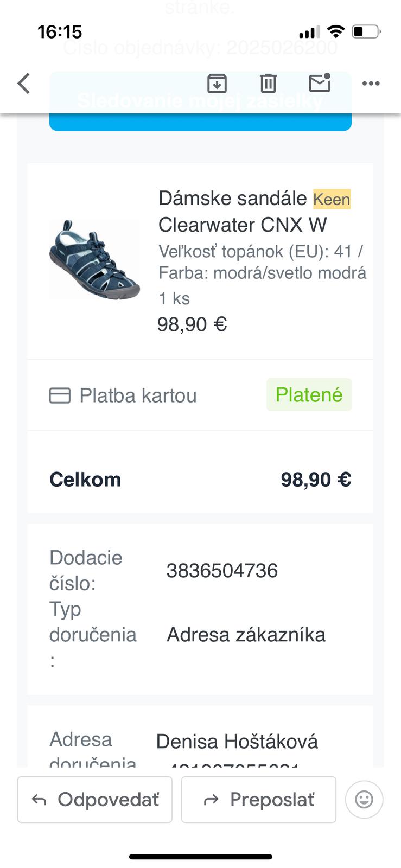The image size is (401, 868).
Task: Tap the battery indicator in status bar
Action: [366, 31]
